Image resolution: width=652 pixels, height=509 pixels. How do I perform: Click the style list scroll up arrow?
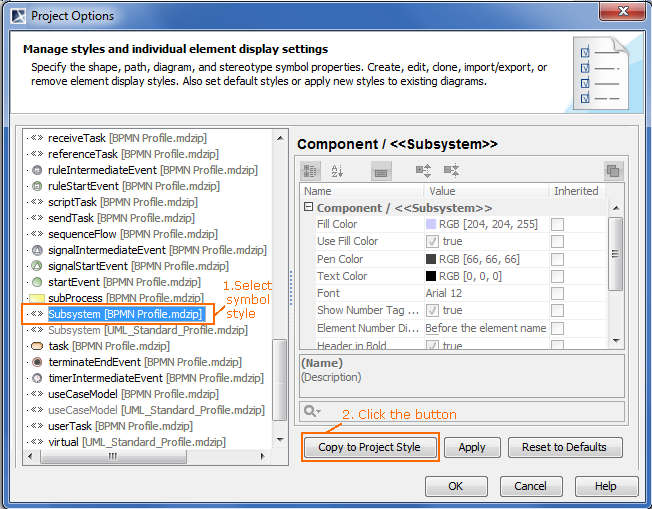(x=280, y=138)
